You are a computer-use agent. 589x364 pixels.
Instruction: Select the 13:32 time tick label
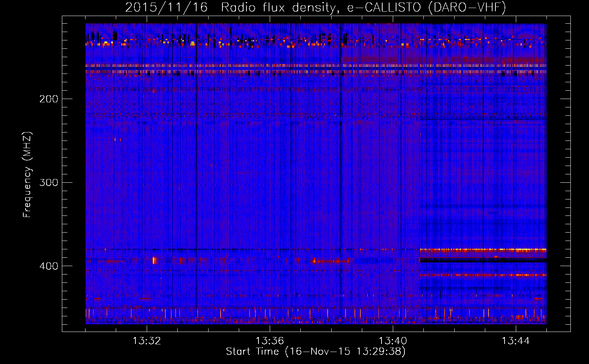tap(147, 341)
